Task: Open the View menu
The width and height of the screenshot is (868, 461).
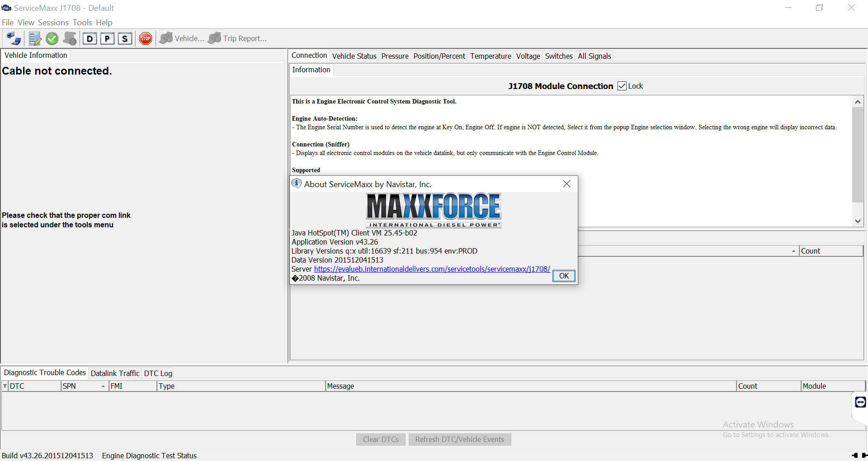Action: (x=26, y=23)
